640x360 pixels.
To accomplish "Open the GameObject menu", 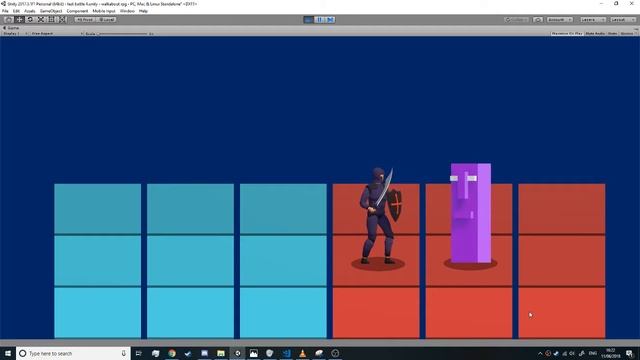I will point(51,11).
